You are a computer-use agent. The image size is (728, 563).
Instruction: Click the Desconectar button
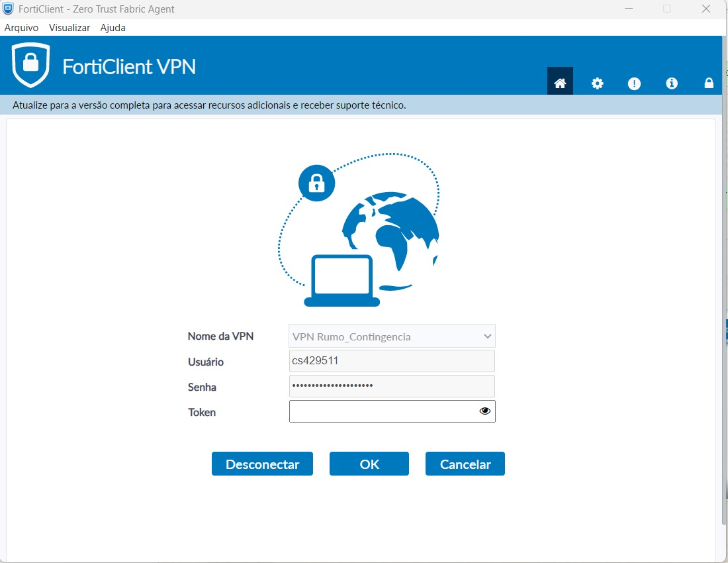coord(262,464)
